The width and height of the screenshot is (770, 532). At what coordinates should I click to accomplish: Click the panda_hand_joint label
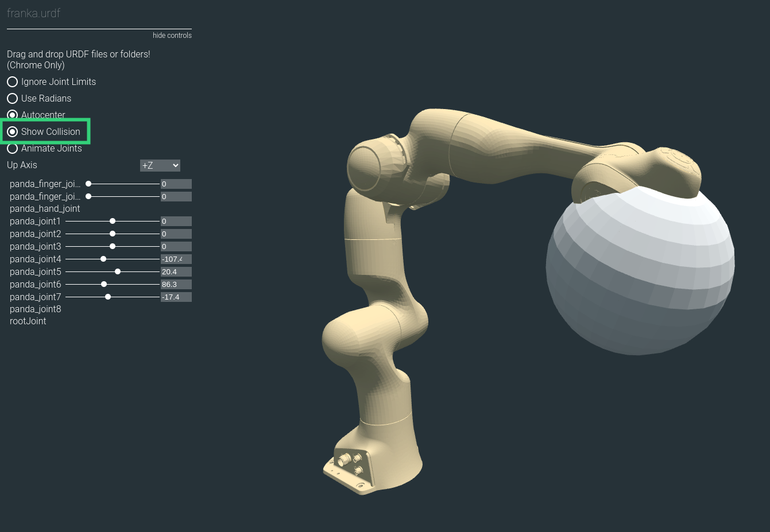[44, 208]
